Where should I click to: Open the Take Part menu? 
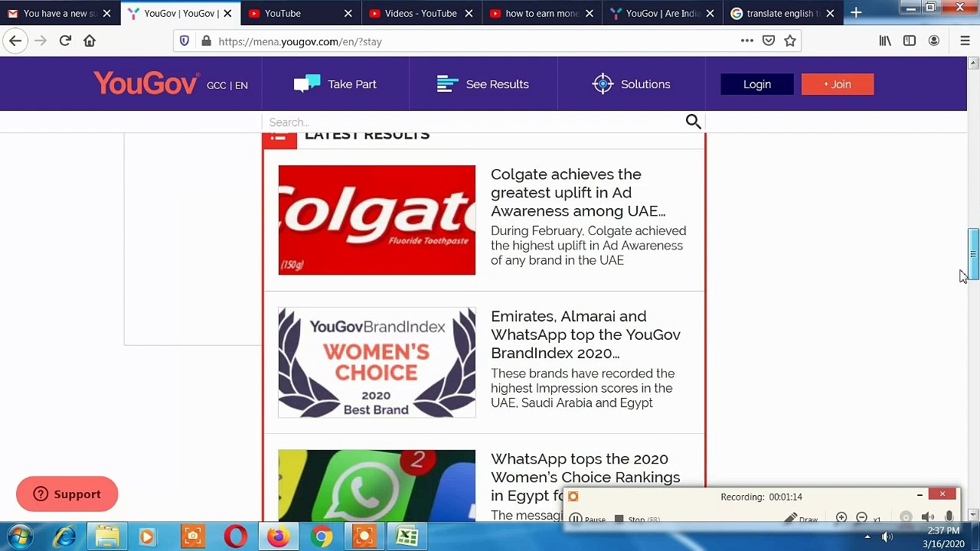point(335,84)
